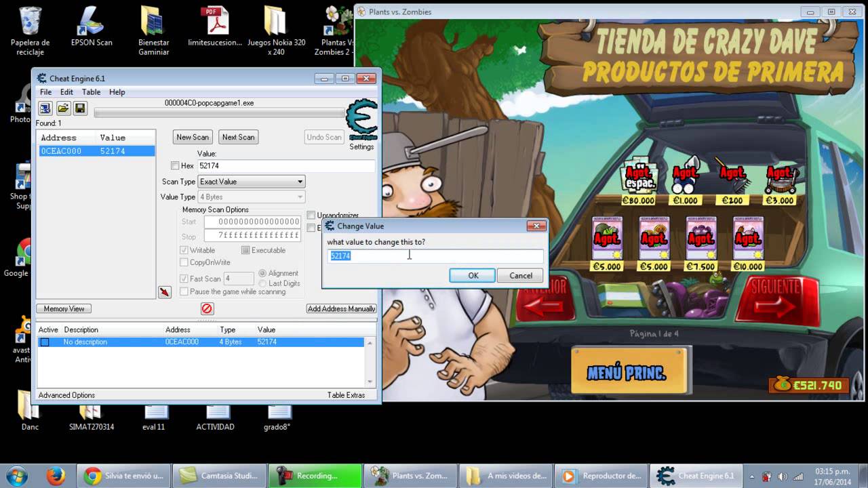Open EPSON Scan desktop shortcut

point(92,27)
